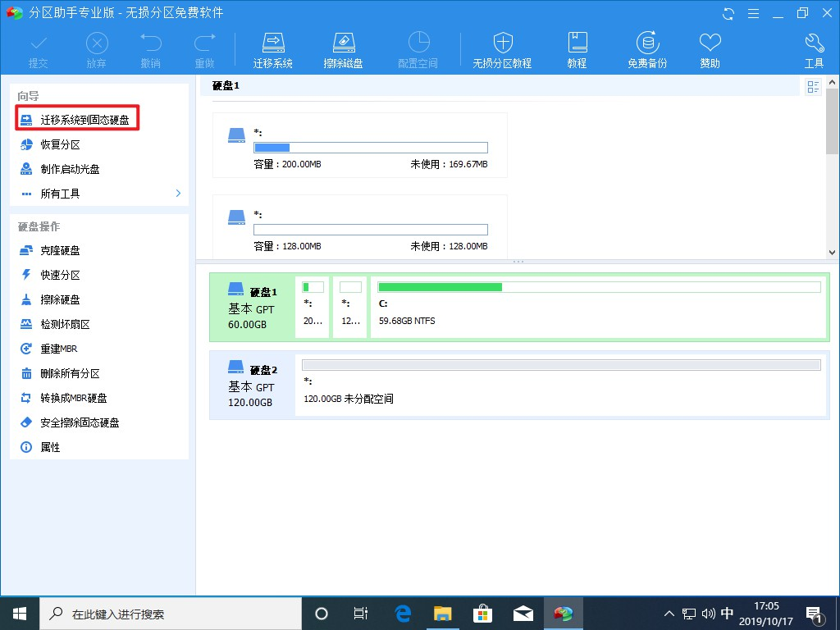
Task: Select the Migrate OS (迁移系统) toolbar icon
Action: (273, 47)
